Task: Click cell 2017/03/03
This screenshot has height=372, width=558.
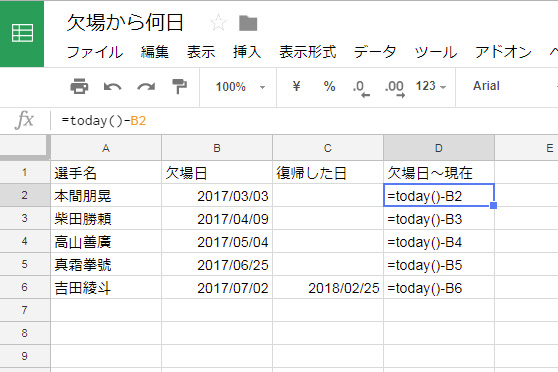Action: tap(217, 195)
